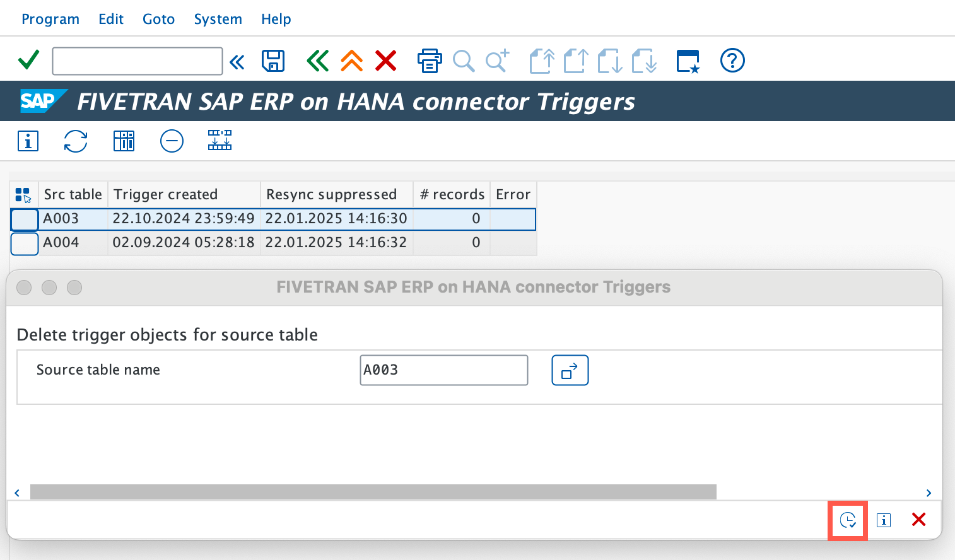
Task: Click the Create New Session window icon
Action: coord(688,61)
